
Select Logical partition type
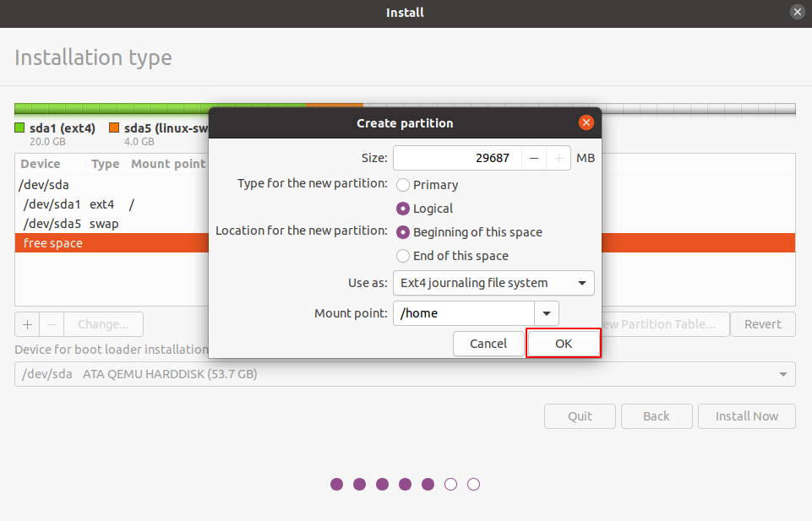pos(404,209)
